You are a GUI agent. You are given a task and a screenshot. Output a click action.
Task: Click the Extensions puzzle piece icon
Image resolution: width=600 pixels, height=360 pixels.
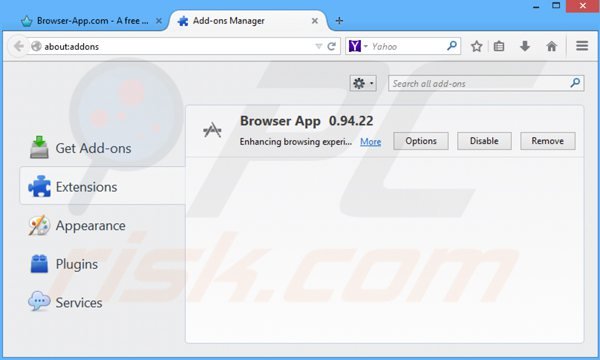pos(39,186)
